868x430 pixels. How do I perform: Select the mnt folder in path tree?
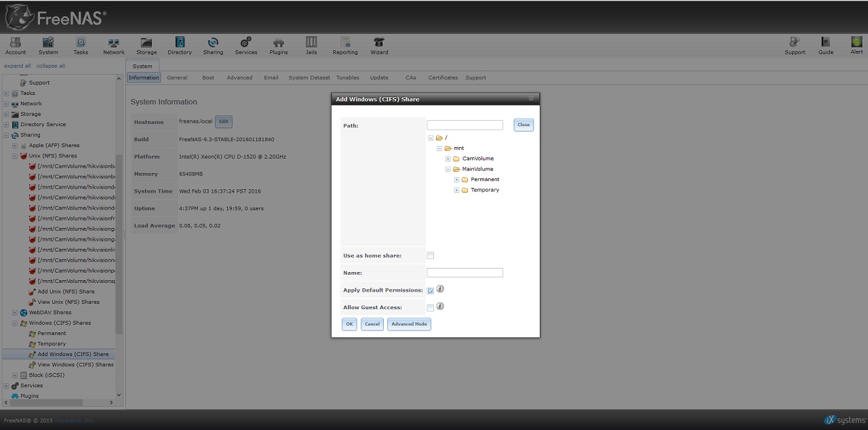tap(459, 148)
